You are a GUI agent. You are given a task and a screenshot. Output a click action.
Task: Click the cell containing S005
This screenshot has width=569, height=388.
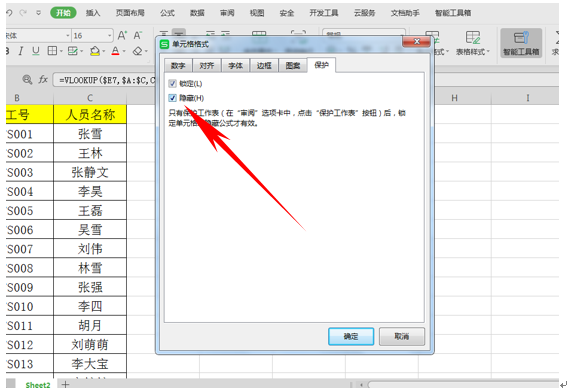pyautogui.click(x=30, y=211)
